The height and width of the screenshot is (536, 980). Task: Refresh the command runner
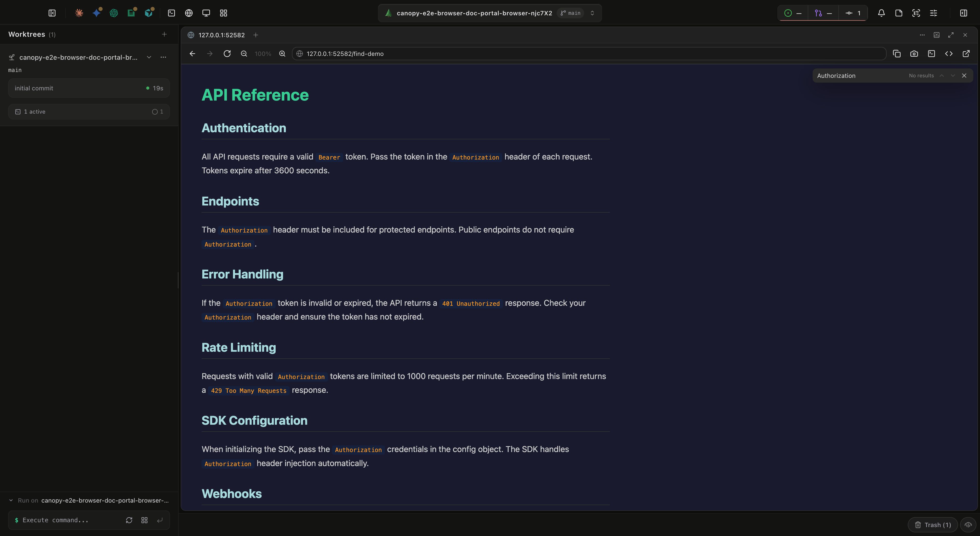tap(129, 520)
